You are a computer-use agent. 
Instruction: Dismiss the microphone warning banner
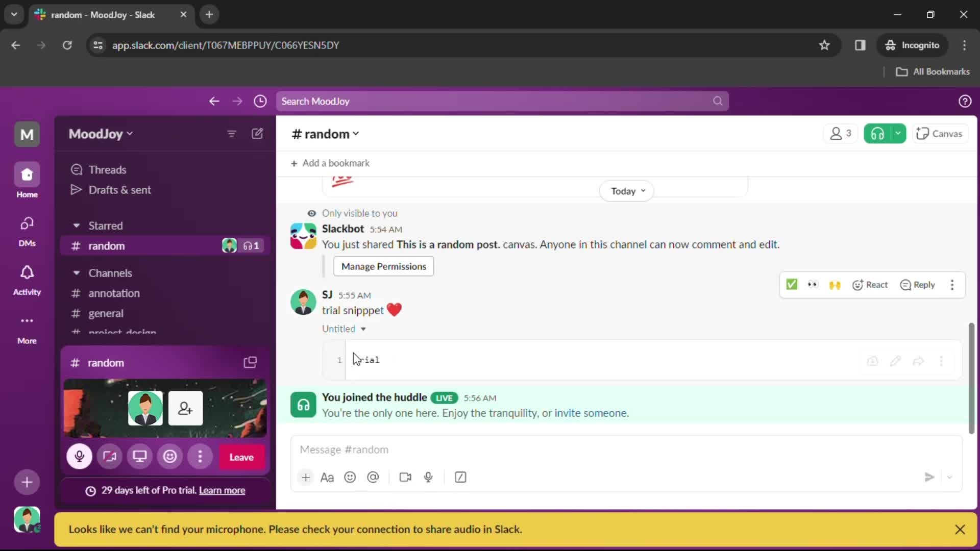[961, 530]
